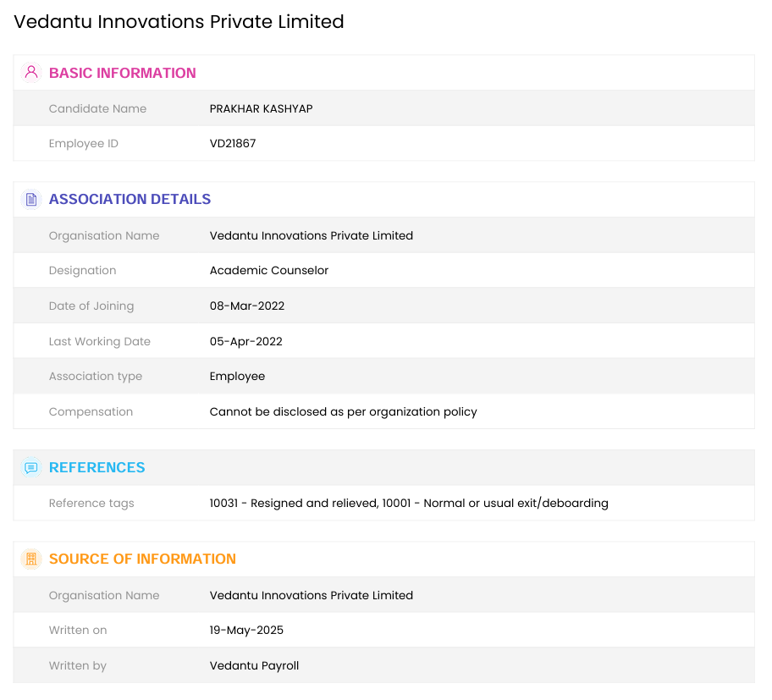
Task: Click the Academic Counselor designation value
Action: (x=269, y=271)
